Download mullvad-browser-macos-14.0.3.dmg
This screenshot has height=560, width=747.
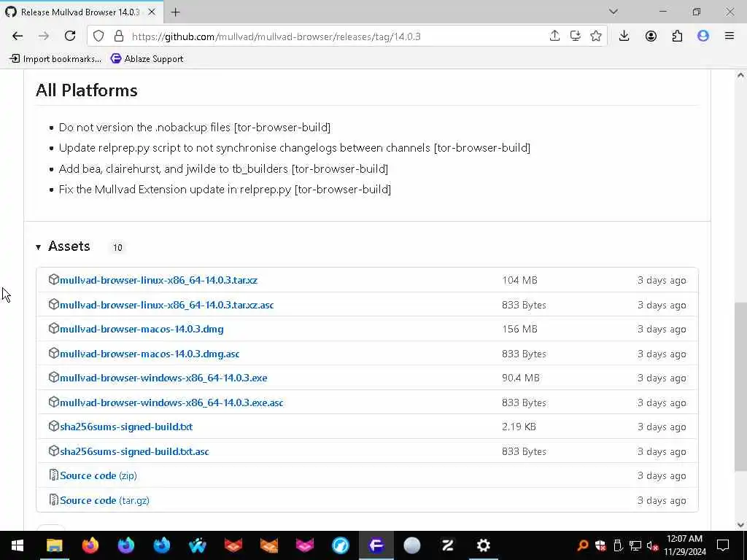[x=142, y=329]
